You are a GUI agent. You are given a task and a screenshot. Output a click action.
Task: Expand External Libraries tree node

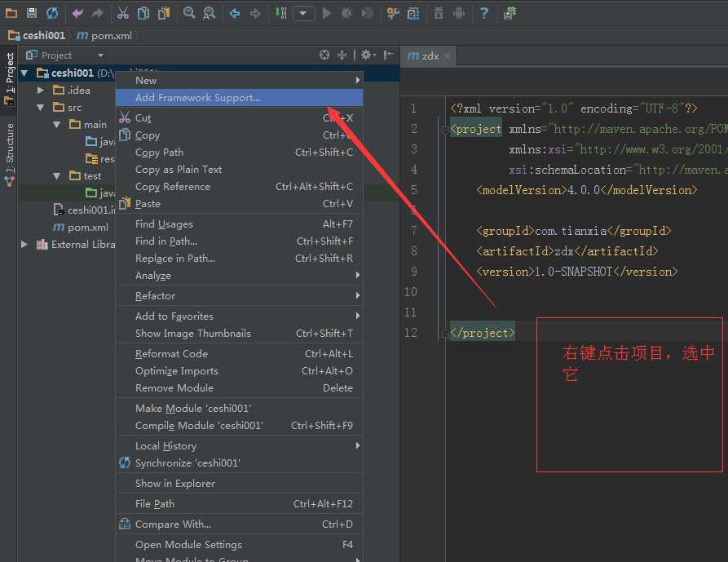pyautogui.click(x=24, y=245)
